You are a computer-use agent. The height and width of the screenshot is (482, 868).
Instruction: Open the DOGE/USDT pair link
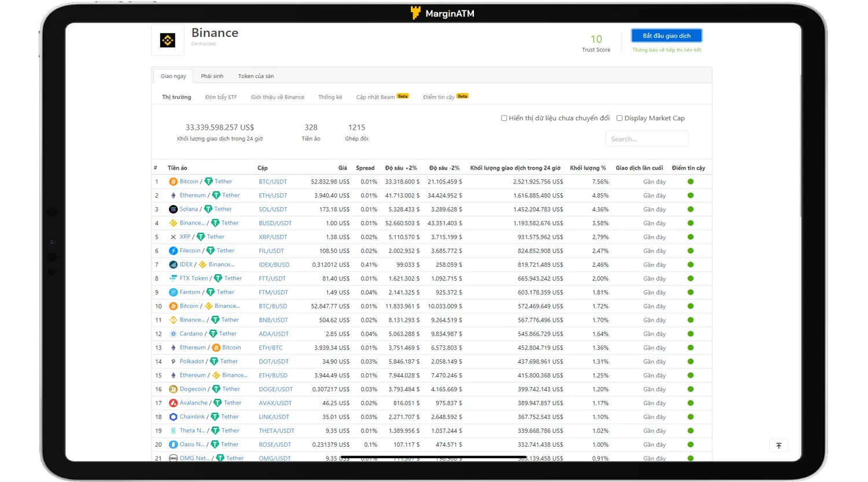(275, 389)
